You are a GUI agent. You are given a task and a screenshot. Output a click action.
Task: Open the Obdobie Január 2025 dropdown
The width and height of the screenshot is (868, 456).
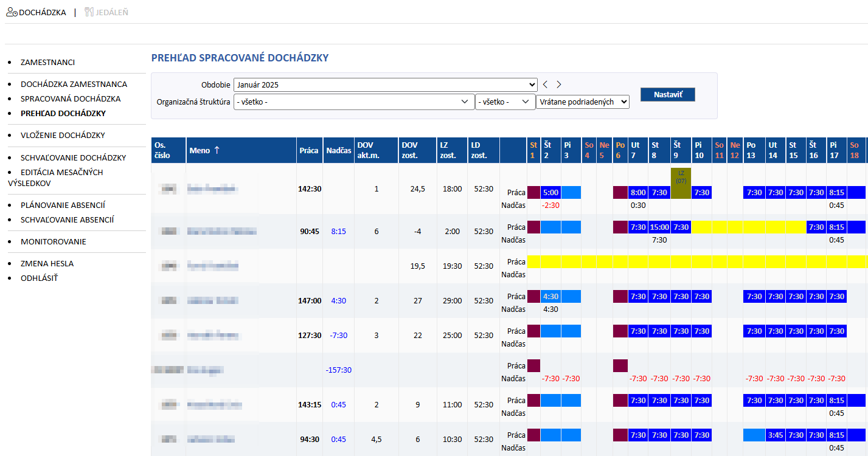386,85
